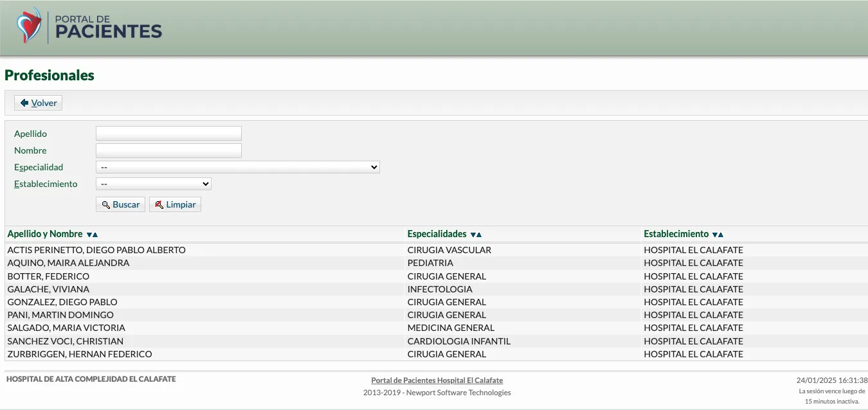
Task: Select the row for AQUINO, MAIRA ALEJANDRA
Action: tap(68, 263)
